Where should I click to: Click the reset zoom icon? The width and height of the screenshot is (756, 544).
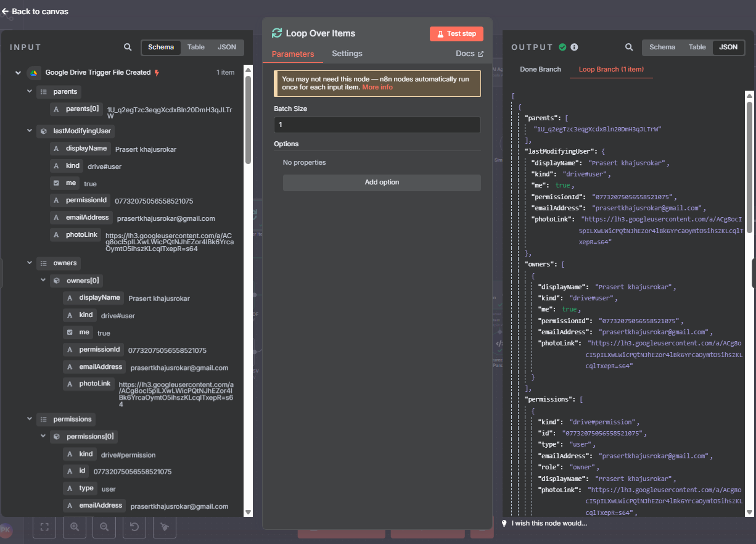134,527
